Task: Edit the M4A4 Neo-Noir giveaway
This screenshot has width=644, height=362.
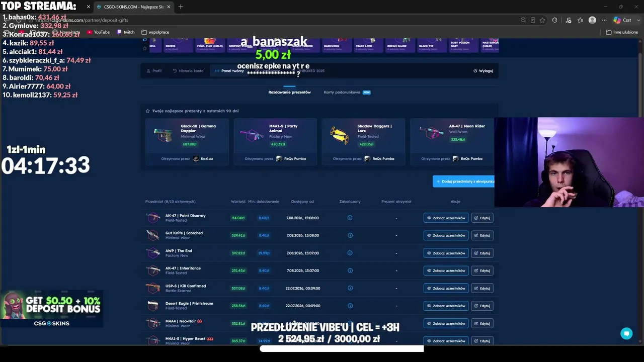Action: (482, 323)
